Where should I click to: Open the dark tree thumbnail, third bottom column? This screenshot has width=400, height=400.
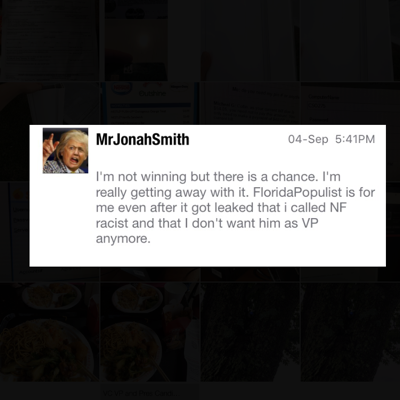click(250, 332)
